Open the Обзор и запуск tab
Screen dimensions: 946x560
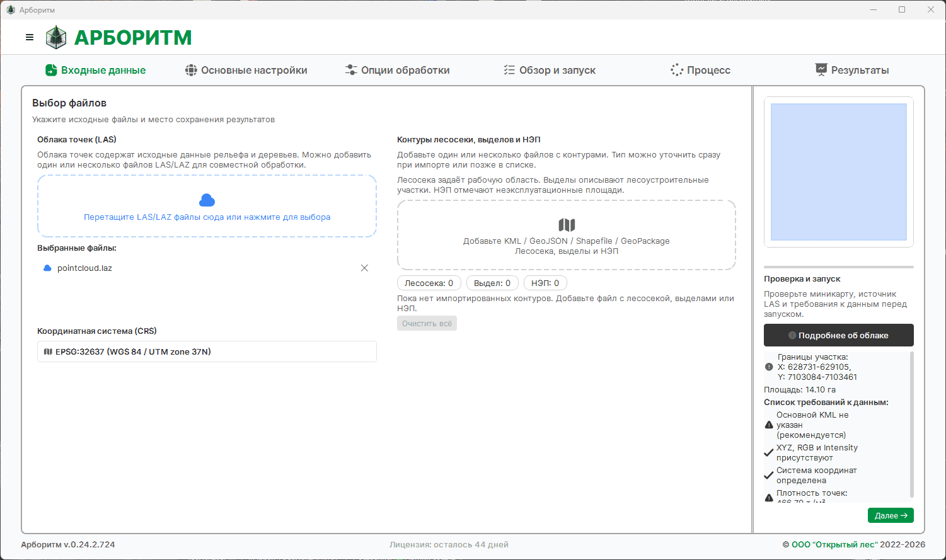[x=550, y=71]
